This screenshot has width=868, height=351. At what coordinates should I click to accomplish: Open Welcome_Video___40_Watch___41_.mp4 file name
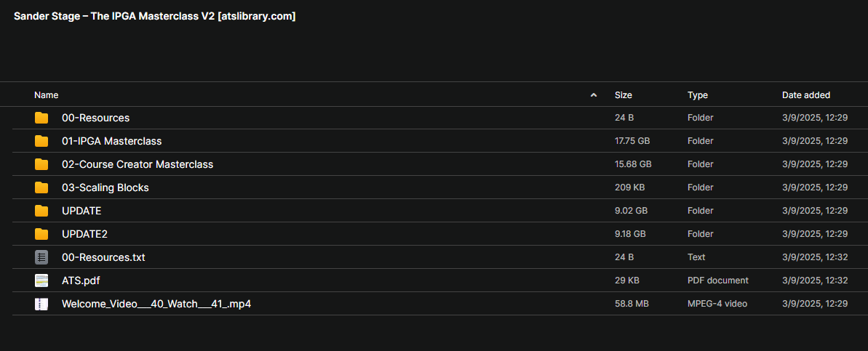[x=156, y=304]
